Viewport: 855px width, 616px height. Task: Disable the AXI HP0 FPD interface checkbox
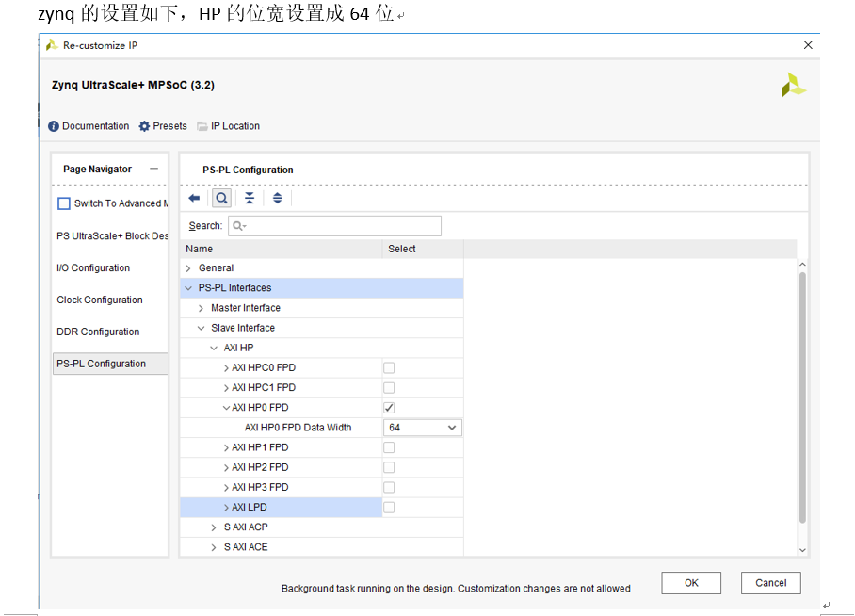coord(389,407)
